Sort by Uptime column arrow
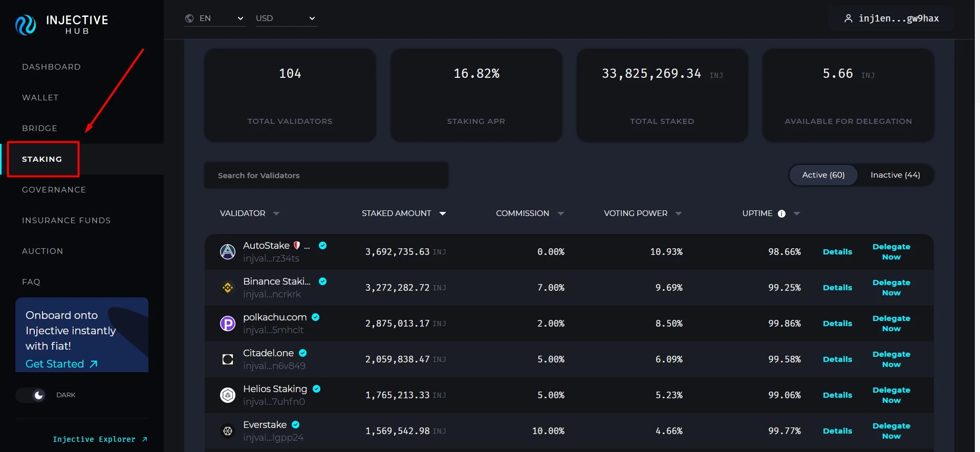The image size is (980, 452). tap(797, 213)
